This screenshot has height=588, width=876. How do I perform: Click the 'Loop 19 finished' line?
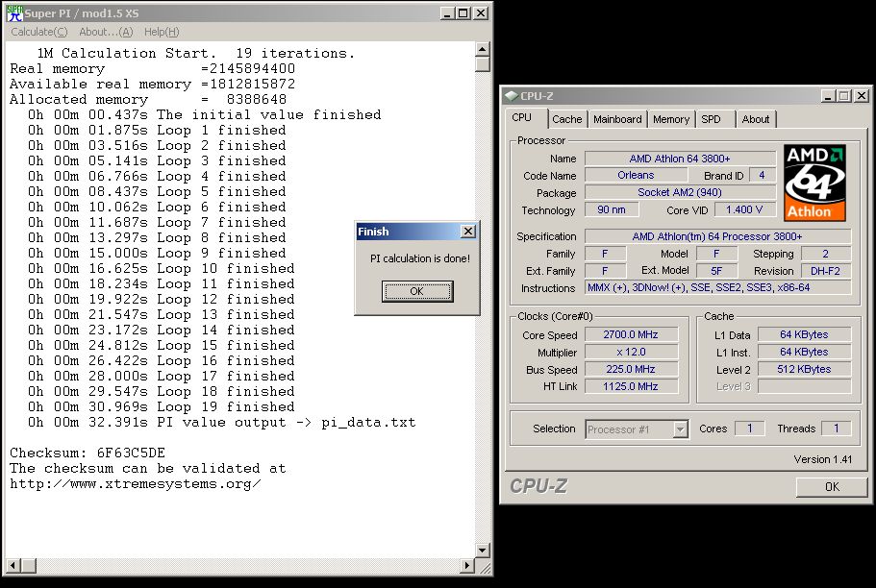[x=162, y=407]
